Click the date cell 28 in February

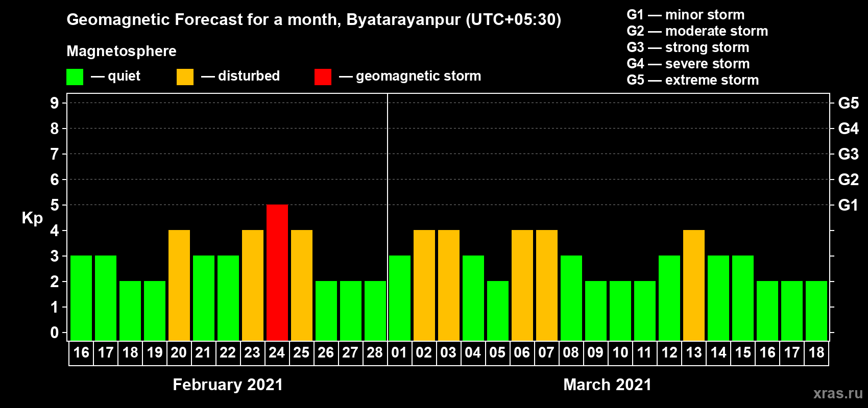(x=375, y=353)
